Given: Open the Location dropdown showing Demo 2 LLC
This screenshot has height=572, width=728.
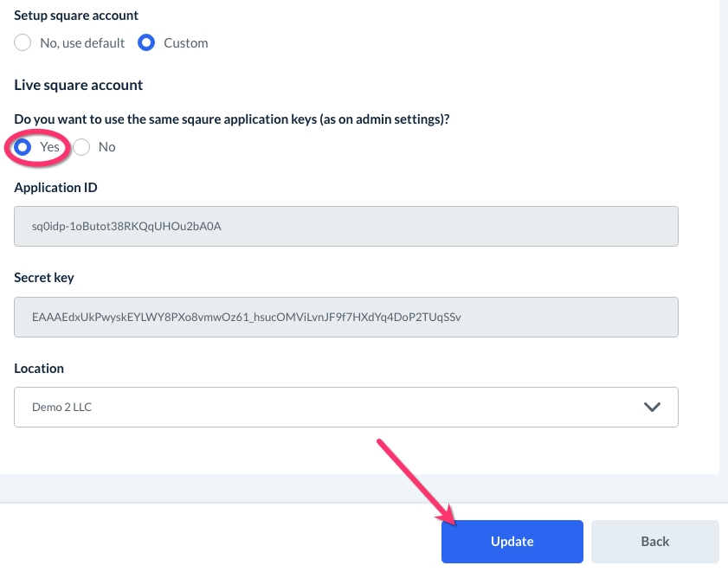Looking at the screenshot, I should tap(345, 407).
